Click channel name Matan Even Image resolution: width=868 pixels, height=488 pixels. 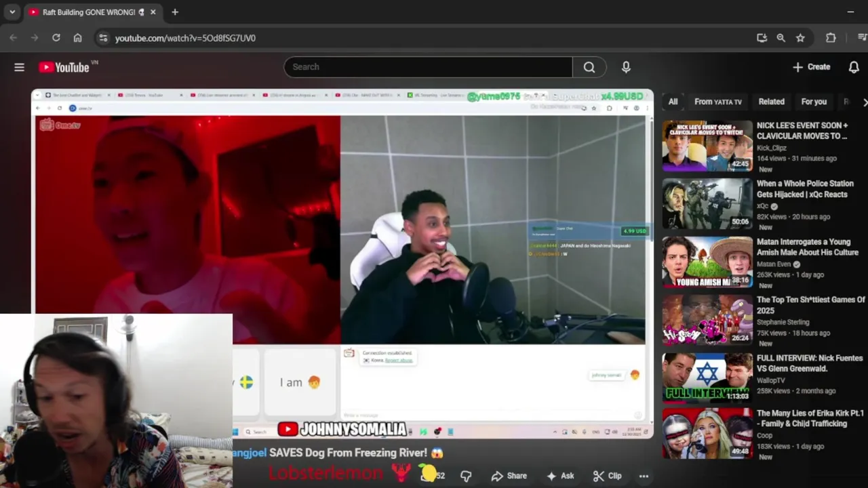point(774,264)
